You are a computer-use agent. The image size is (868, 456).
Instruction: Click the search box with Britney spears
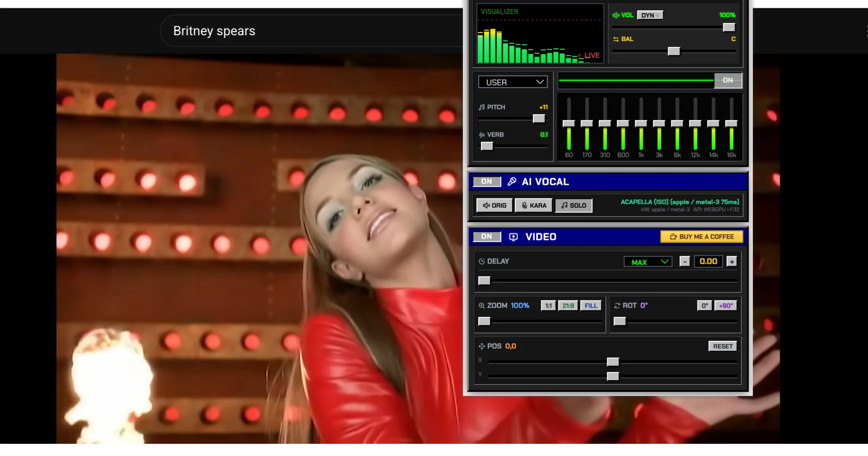coord(312,31)
